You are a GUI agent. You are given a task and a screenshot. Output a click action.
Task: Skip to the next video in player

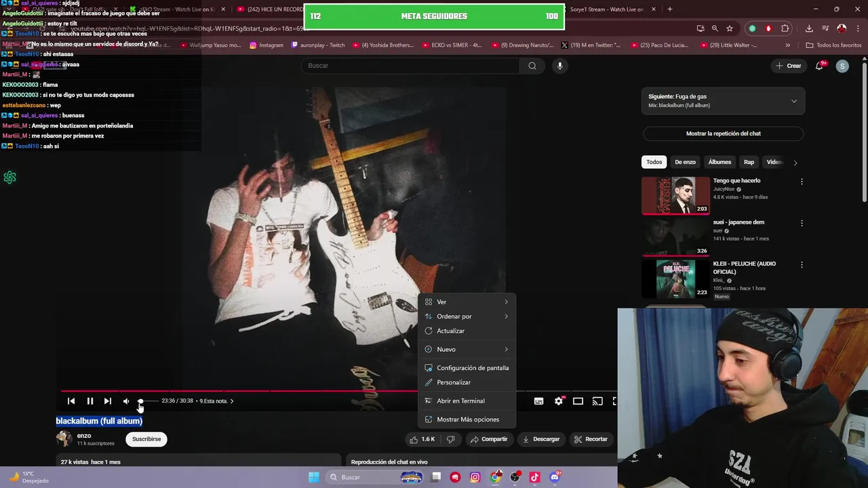pos(107,401)
